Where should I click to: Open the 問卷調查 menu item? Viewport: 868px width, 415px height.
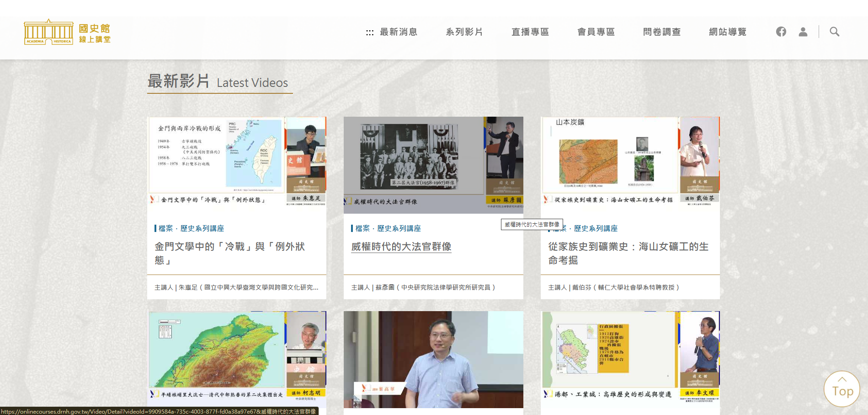(662, 32)
